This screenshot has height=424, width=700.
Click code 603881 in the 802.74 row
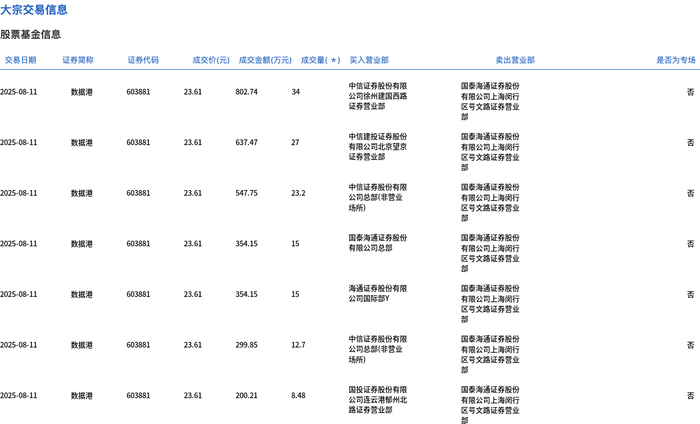pos(138,92)
